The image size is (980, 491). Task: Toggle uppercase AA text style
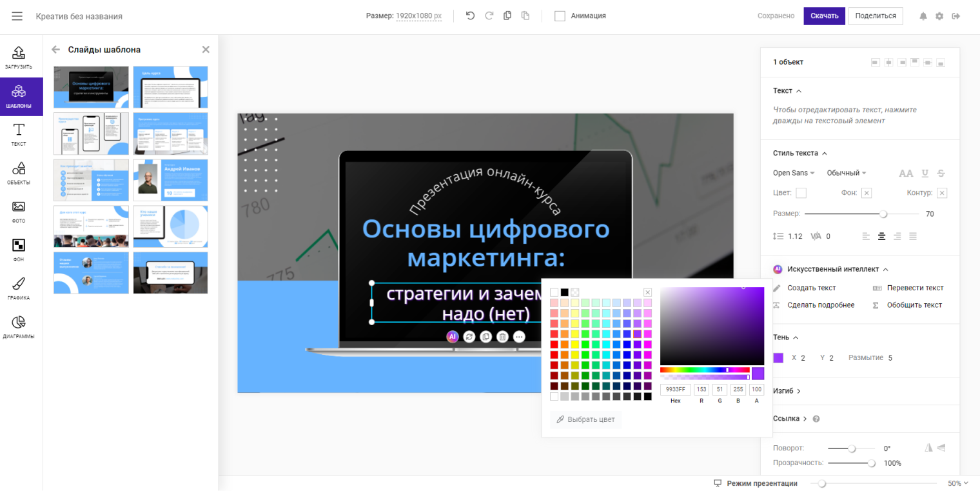906,173
